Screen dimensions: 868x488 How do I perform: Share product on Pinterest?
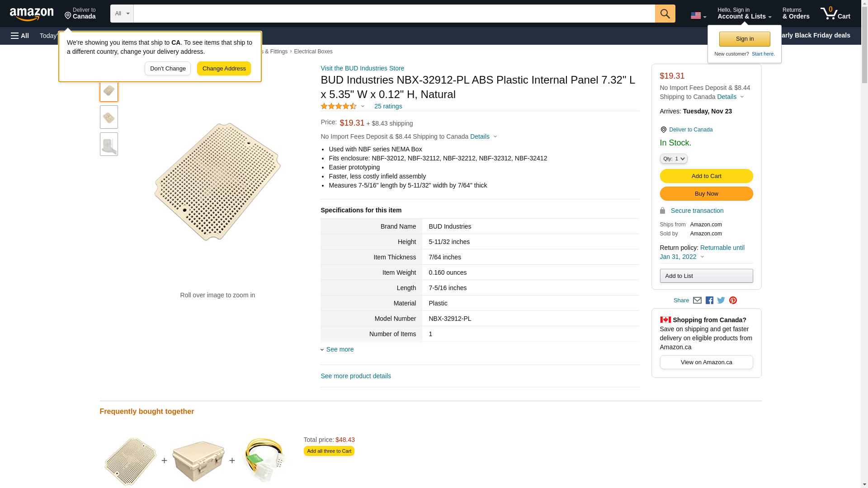point(733,300)
